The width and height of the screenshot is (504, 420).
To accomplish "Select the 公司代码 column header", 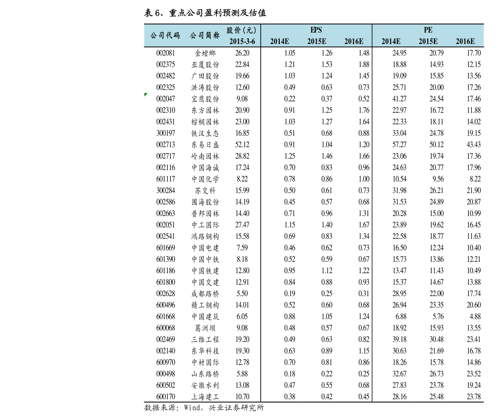I will click(165, 36).
